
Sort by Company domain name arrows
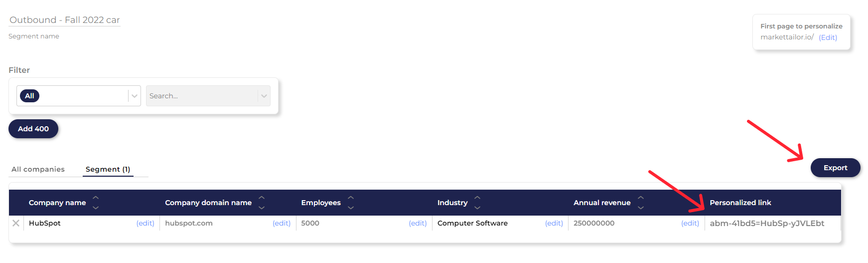pos(262,203)
